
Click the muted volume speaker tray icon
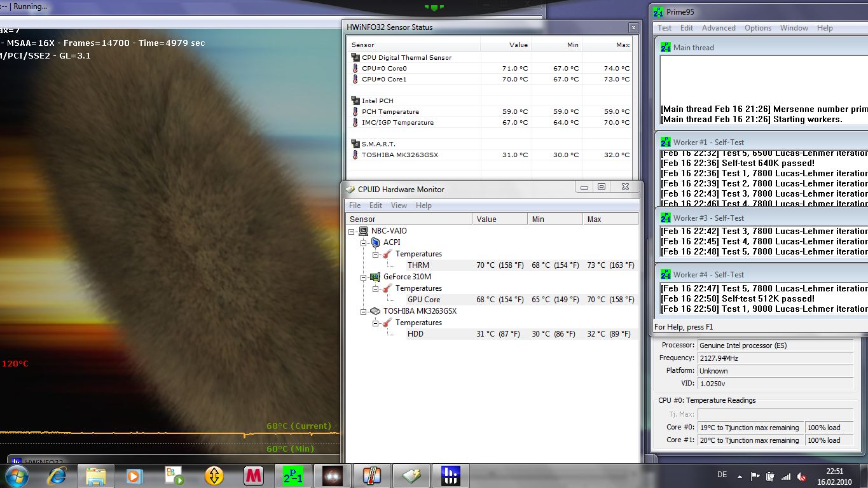[x=801, y=476]
